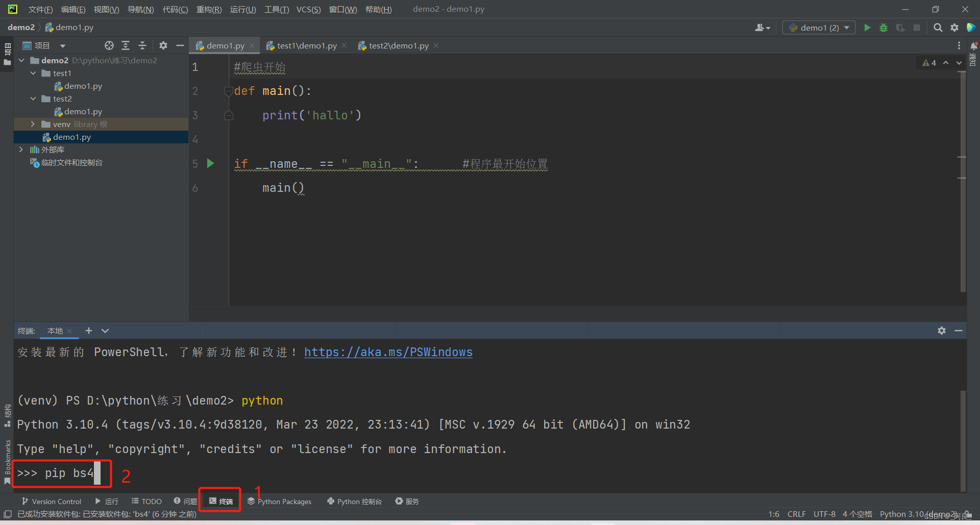The height and width of the screenshot is (525, 980).
Task: Click the terminal input line with pip bs4
Action: click(x=59, y=473)
